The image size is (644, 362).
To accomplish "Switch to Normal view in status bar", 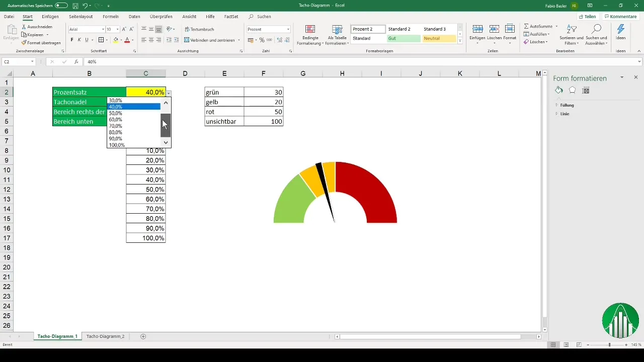I will (553, 344).
